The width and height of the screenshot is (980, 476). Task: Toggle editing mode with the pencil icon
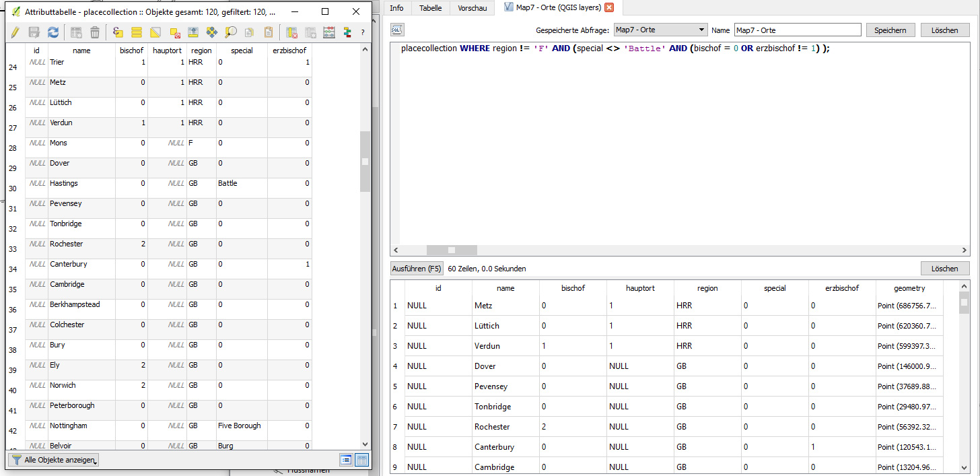click(x=15, y=32)
